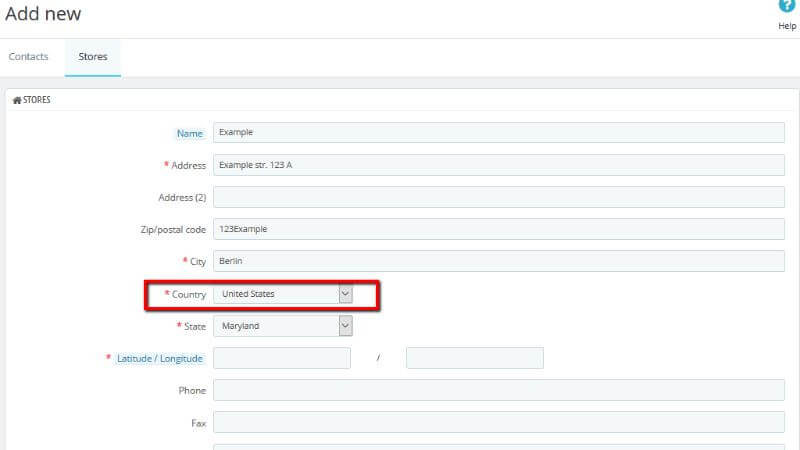The image size is (800, 450).
Task: Click the highlighted Name label
Action: pos(189,133)
